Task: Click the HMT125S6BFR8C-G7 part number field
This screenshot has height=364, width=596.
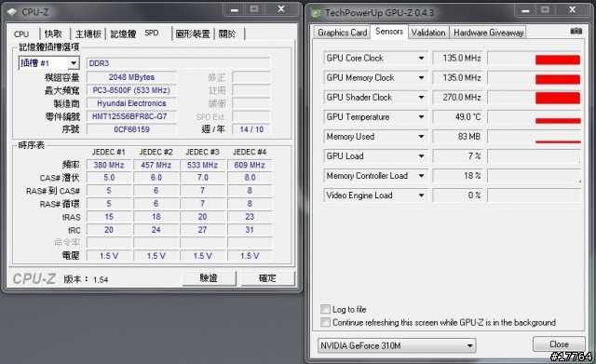Action: point(131,116)
